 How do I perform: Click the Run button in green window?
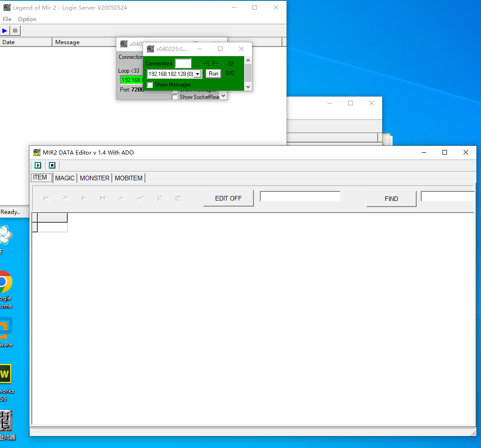click(213, 74)
